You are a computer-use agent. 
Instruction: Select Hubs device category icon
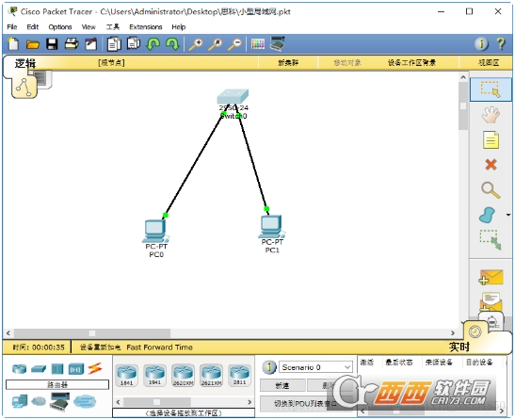pos(57,369)
